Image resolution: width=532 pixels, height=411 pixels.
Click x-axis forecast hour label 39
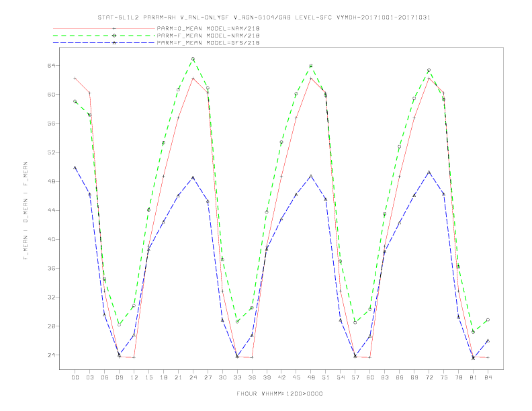(267, 377)
